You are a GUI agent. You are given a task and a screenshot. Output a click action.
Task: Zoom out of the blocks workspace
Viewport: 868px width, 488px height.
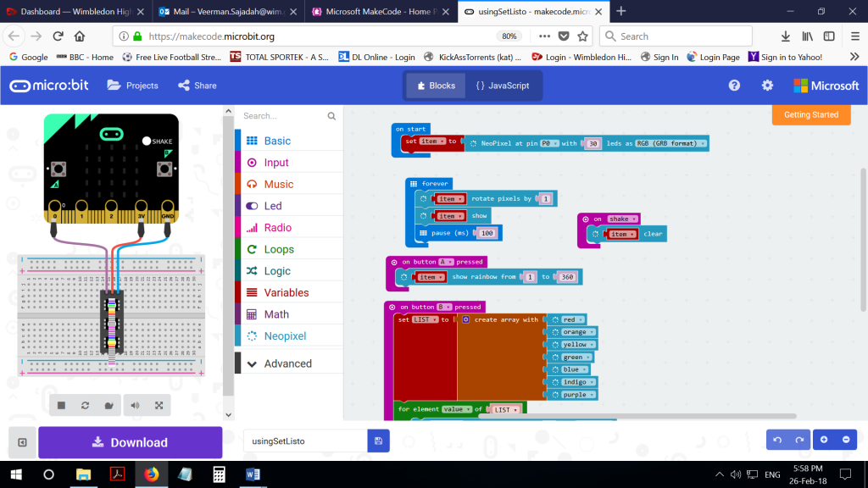point(847,440)
